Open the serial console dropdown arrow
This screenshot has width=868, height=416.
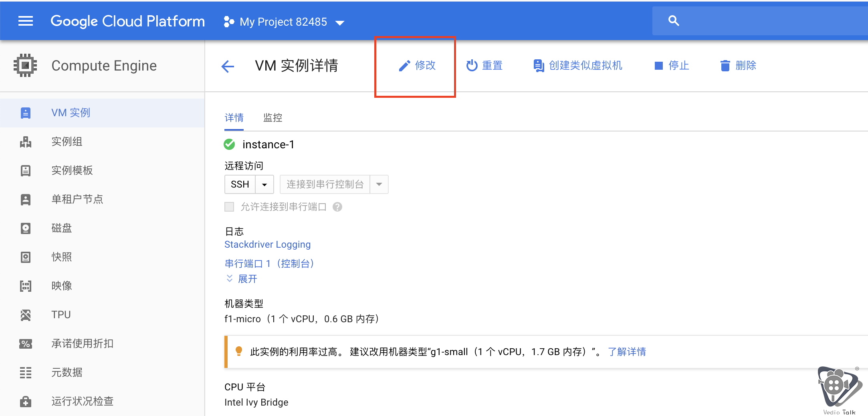(379, 184)
